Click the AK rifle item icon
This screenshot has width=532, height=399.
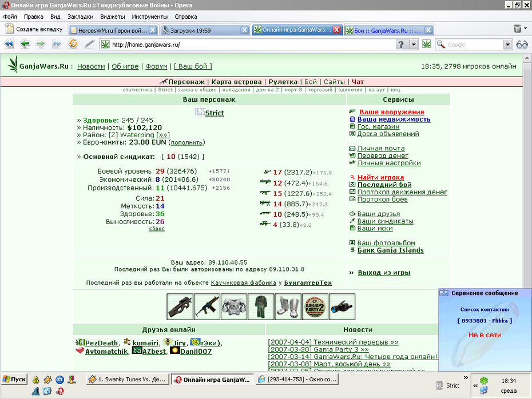[x=207, y=307]
